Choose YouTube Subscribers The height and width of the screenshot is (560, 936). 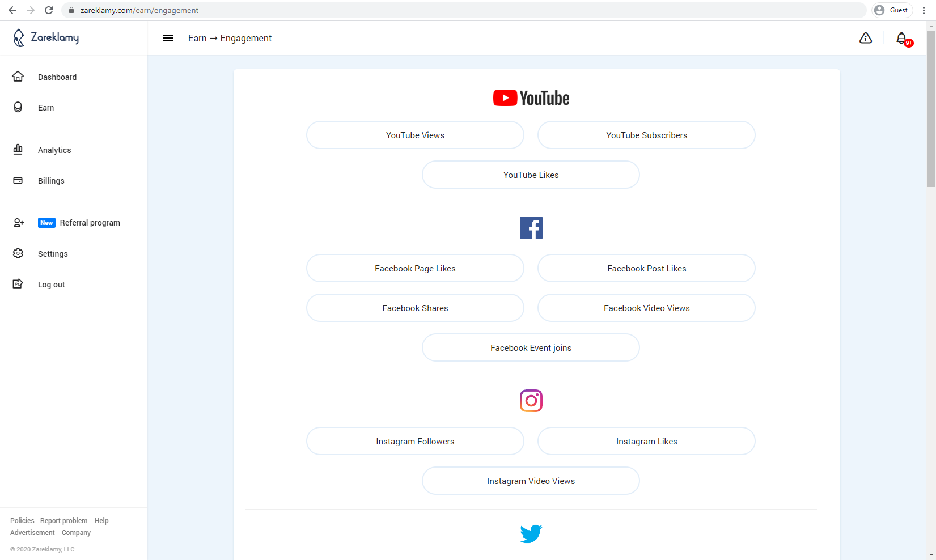646,135
